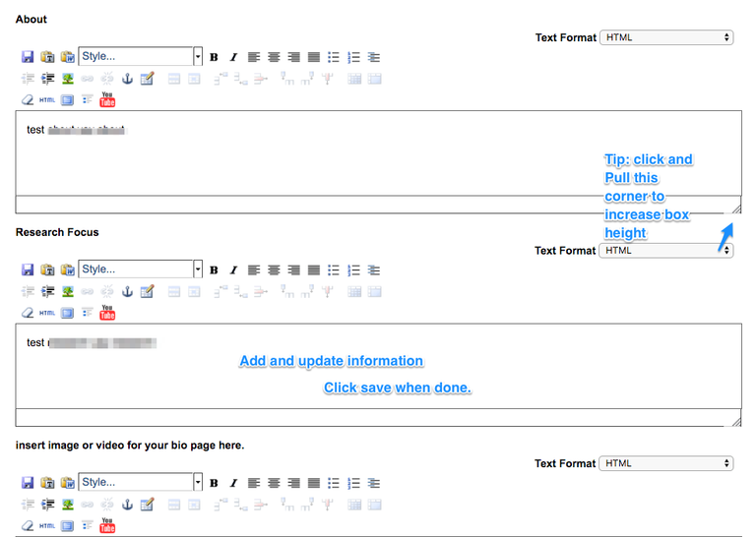Click inside the About text area
Viewport: 756px width, 537px height.
pyautogui.click(x=295, y=157)
